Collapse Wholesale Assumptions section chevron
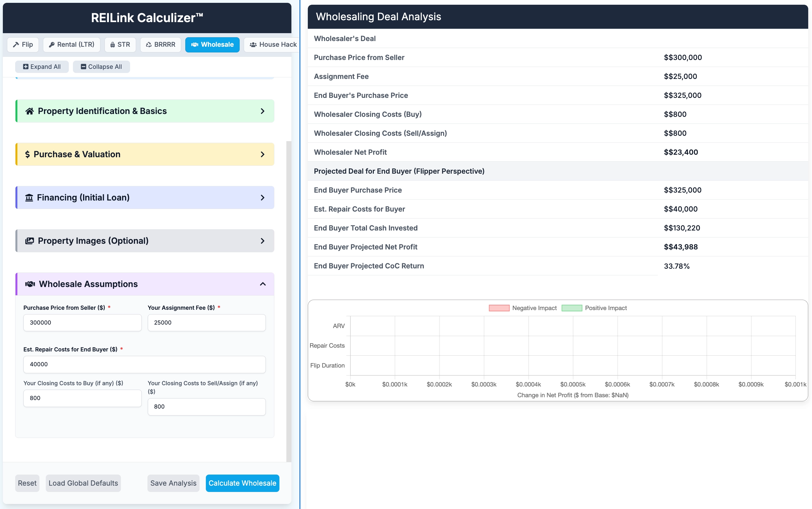This screenshot has width=812, height=509. tap(262, 284)
